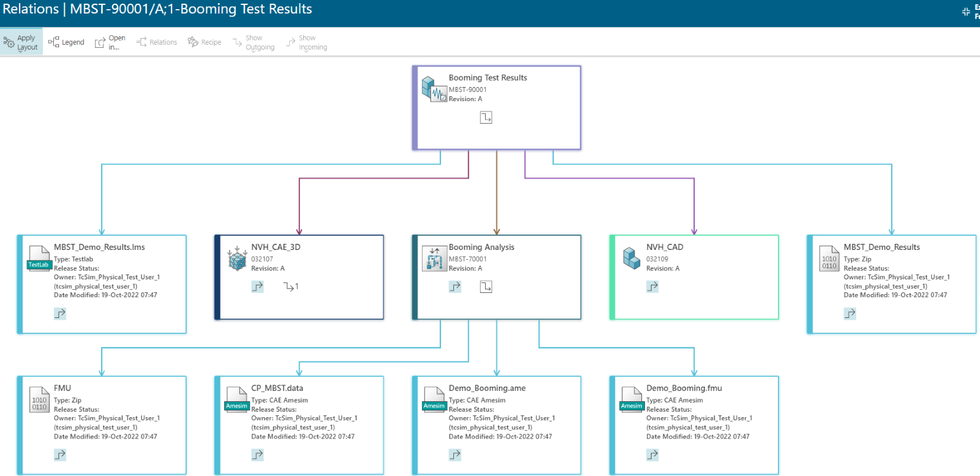Click the NVH_CAE_3D mesh model icon
Image resolution: width=980 pixels, height=476 pixels.
[x=237, y=259]
